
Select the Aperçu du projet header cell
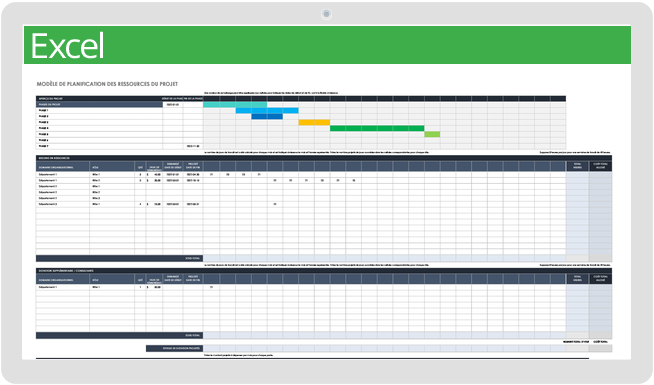pyautogui.click(x=99, y=99)
